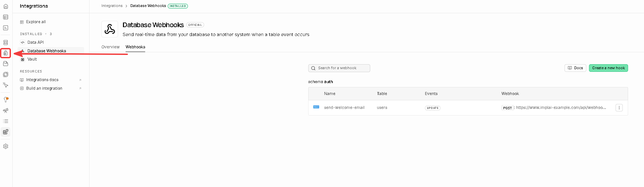Screen dimensions: 644x187
Task: Open the Docs button
Action: [575, 68]
